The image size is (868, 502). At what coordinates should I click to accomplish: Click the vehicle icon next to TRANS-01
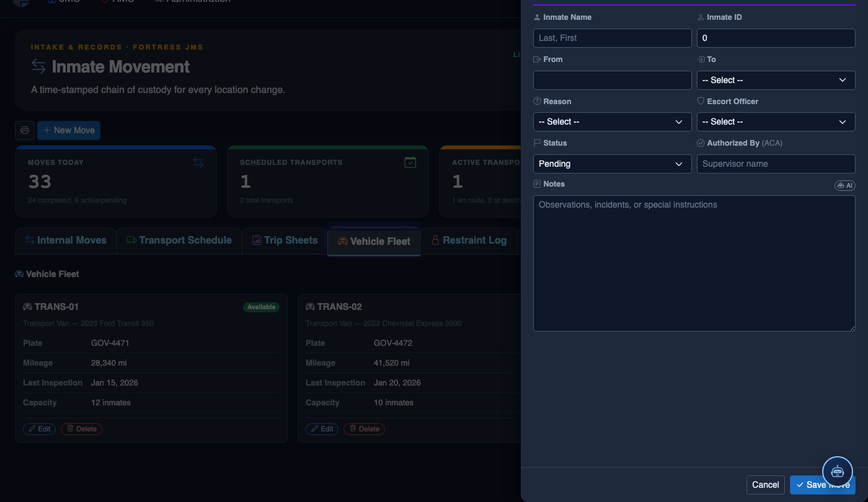pyautogui.click(x=27, y=307)
